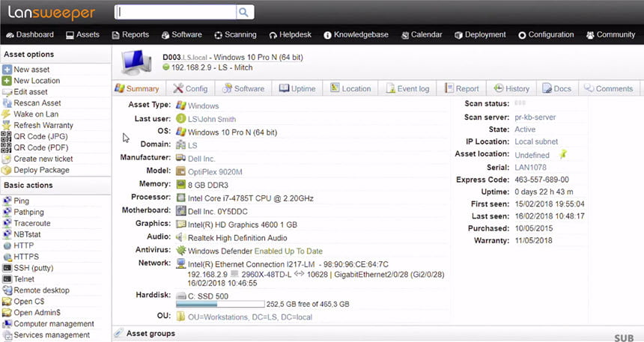Click the SSH (putty) terminal icon
Viewport: 644px width, 342px height.
click(7, 268)
